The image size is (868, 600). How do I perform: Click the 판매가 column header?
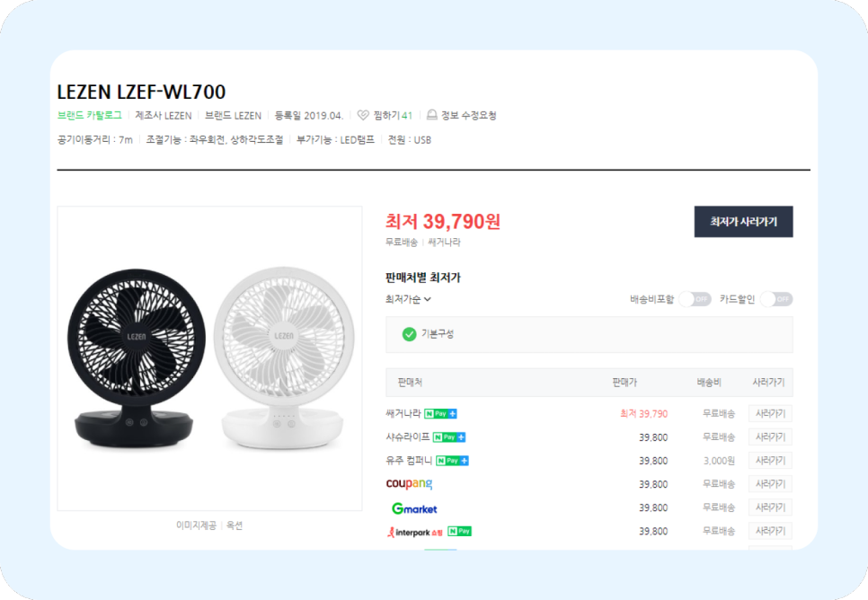point(624,383)
